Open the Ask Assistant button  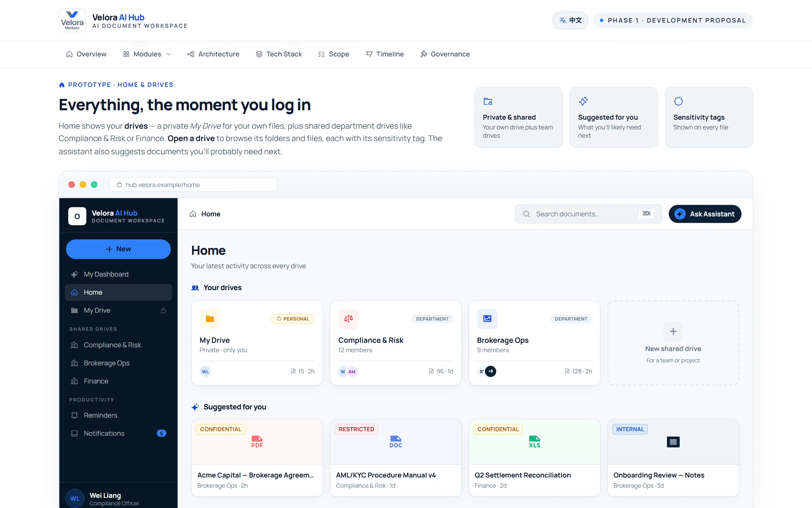(705, 214)
